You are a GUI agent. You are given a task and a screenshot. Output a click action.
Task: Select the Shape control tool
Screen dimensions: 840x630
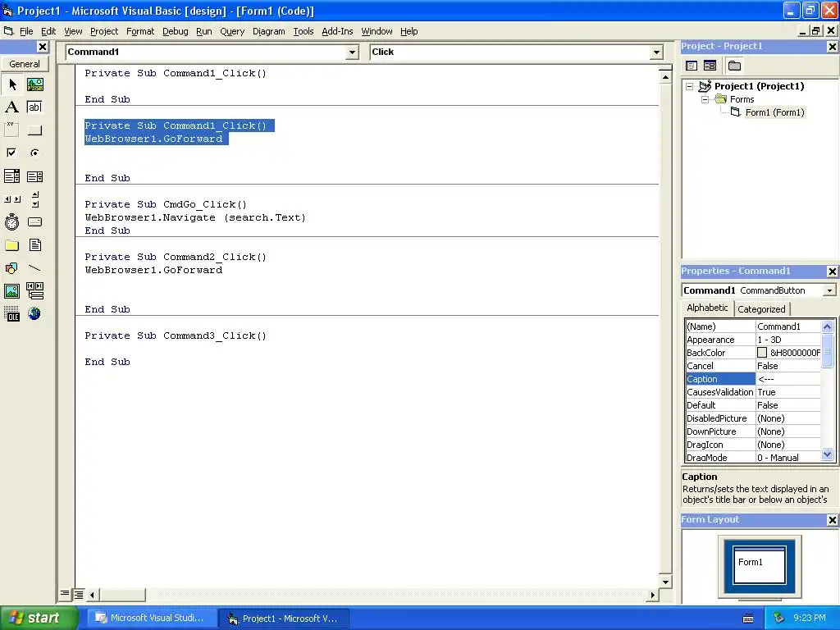[12, 268]
